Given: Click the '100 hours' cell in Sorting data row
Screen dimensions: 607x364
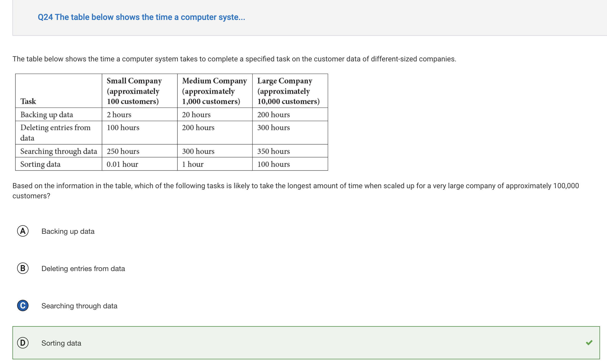Looking at the screenshot, I should click(290, 164).
